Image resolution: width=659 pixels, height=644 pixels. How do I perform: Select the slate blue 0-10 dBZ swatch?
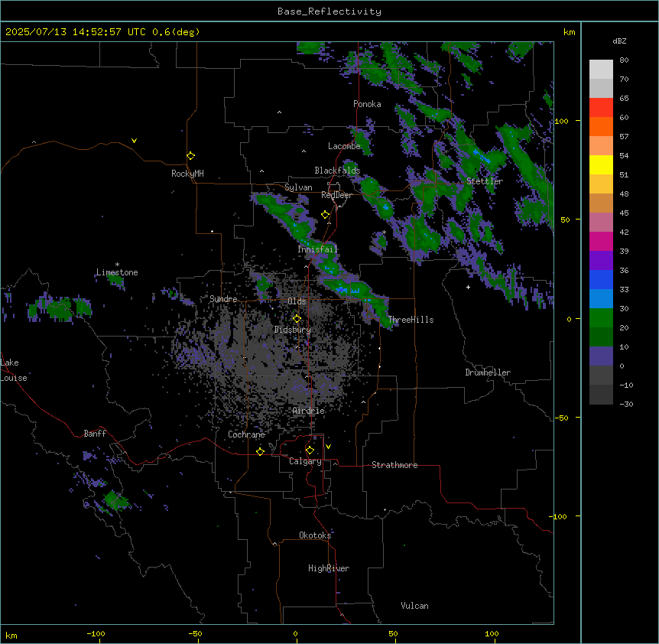(601, 356)
